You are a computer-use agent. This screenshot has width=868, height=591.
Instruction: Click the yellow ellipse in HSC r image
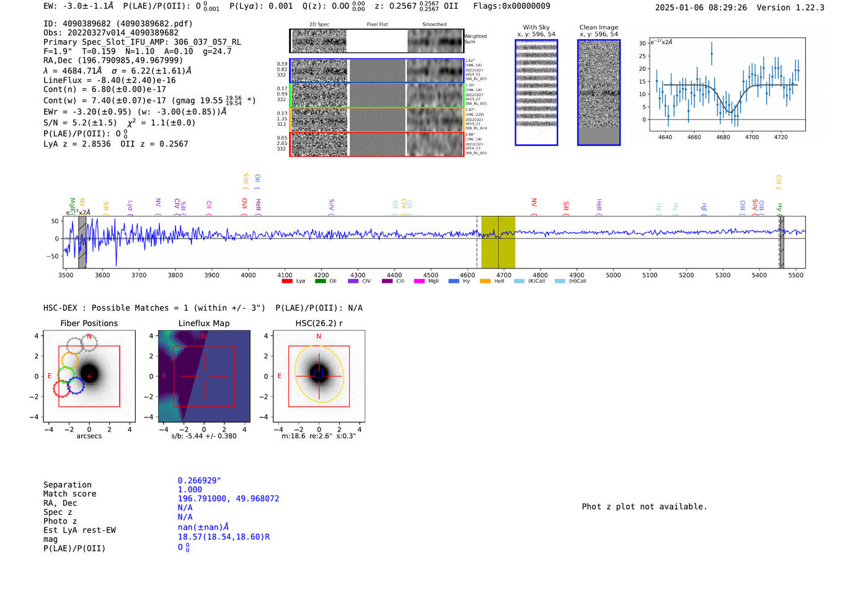pyautogui.click(x=319, y=374)
